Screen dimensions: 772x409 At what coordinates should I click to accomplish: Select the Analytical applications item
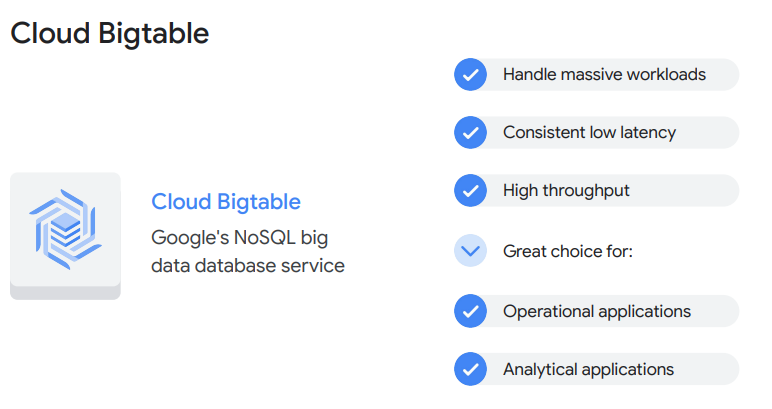pyautogui.click(x=588, y=369)
